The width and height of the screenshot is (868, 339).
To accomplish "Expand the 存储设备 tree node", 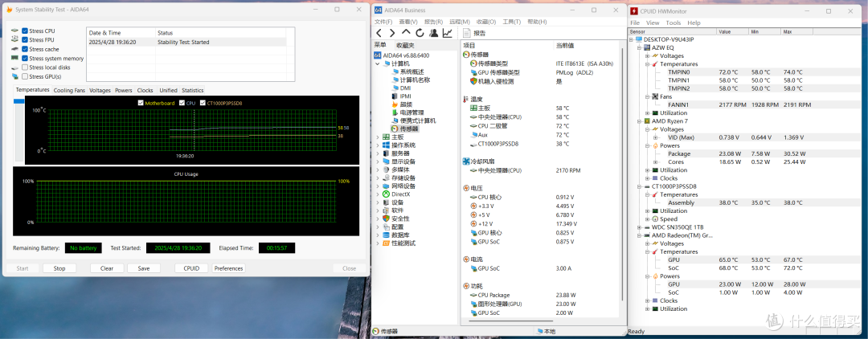I will (378, 178).
